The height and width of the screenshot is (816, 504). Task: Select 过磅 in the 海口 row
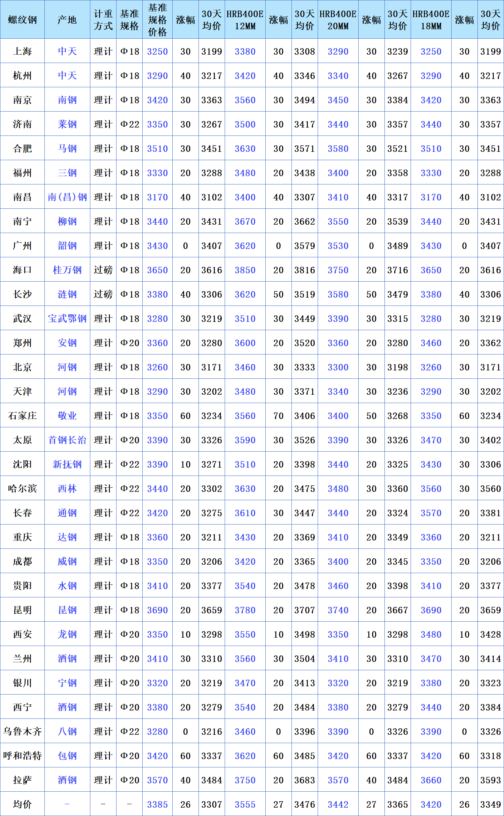point(103,270)
